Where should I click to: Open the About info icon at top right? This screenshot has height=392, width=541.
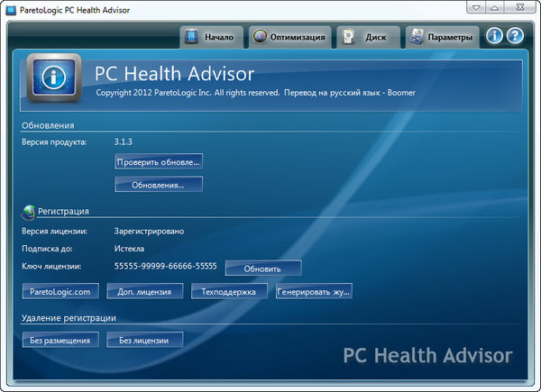coord(494,37)
